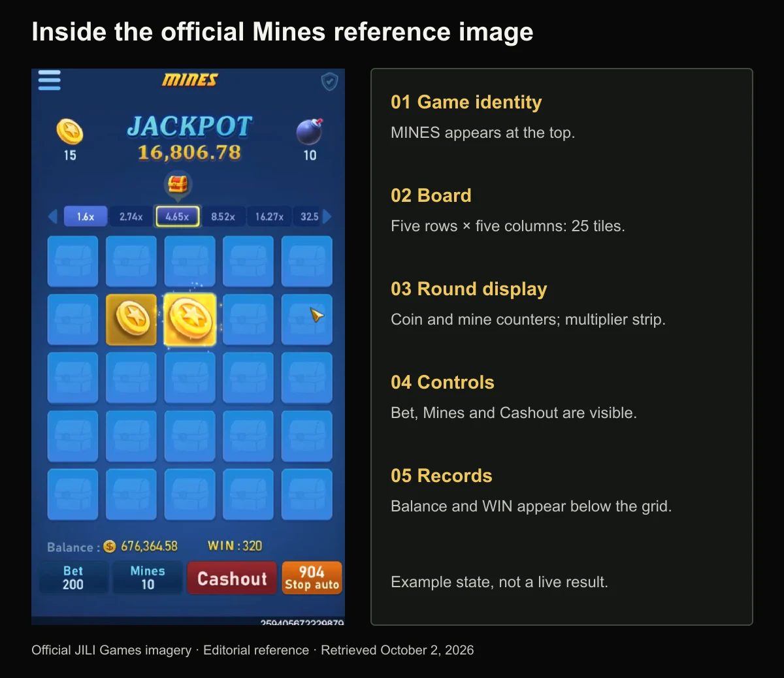Viewport: 784px width, 678px height.
Task: Click the glowing highlighted coin tile
Action: click(189, 319)
